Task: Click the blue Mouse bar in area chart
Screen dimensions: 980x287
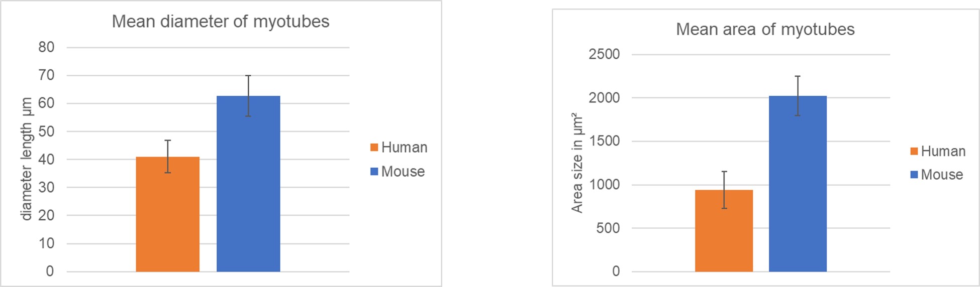Action: coord(798,191)
